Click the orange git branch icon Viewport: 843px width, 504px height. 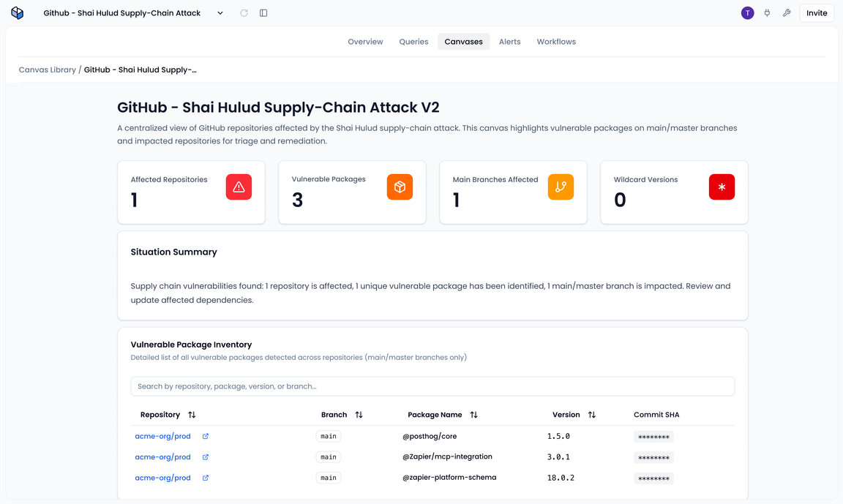coord(561,187)
